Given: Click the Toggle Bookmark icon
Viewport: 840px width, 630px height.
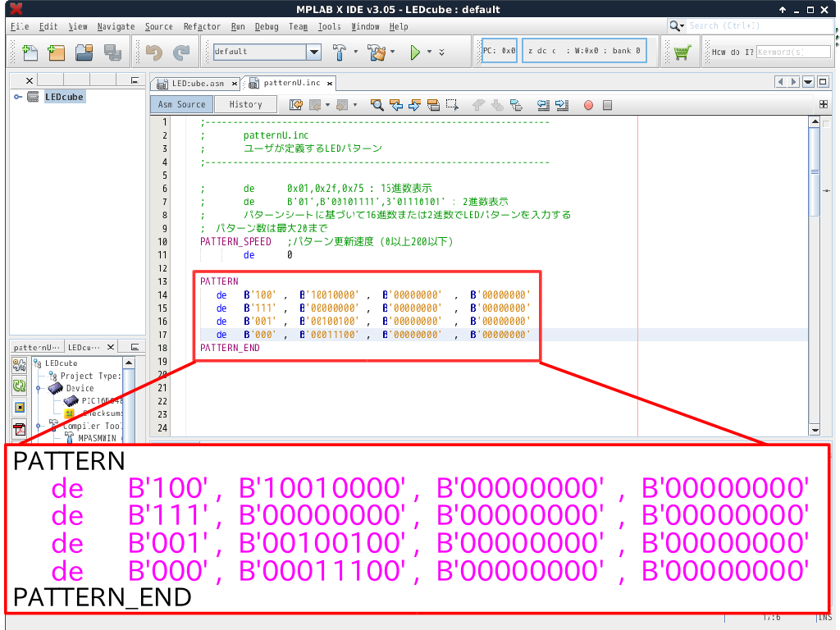Looking at the screenshot, I should (517, 105).
